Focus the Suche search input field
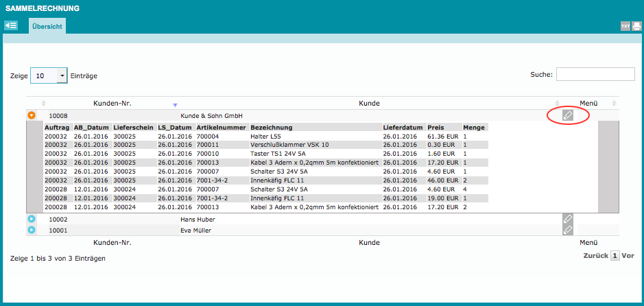 pos(595,74)
